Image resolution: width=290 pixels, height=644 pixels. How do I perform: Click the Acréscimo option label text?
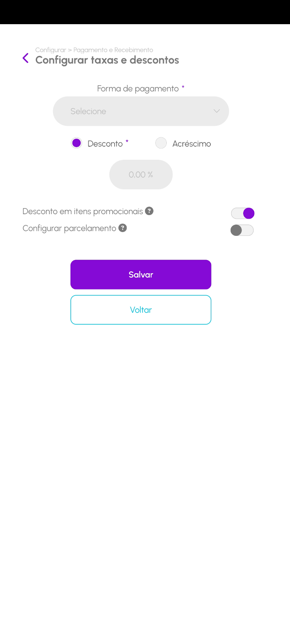[x=191, y=144]
